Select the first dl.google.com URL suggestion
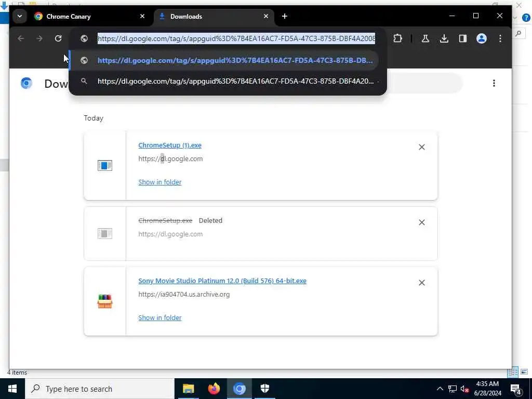Screen dimensions: 532x399 click(224, 60)
